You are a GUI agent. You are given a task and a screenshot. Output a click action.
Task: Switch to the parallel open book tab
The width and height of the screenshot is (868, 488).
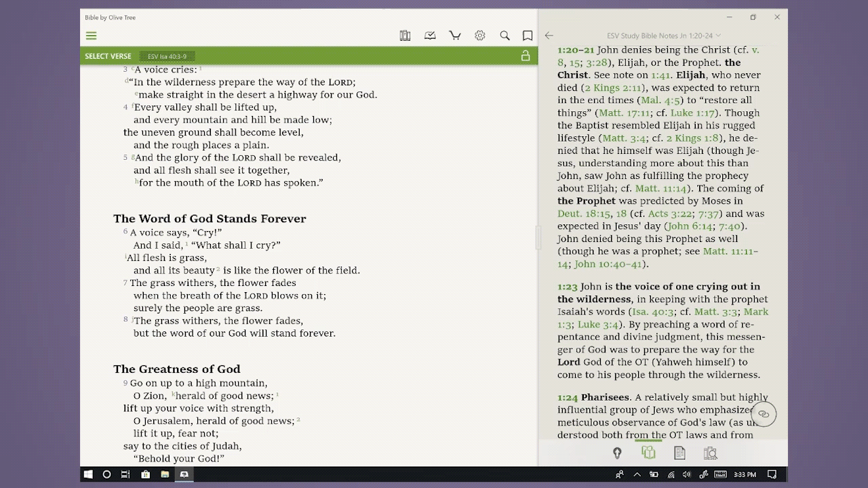coord(648,453)
